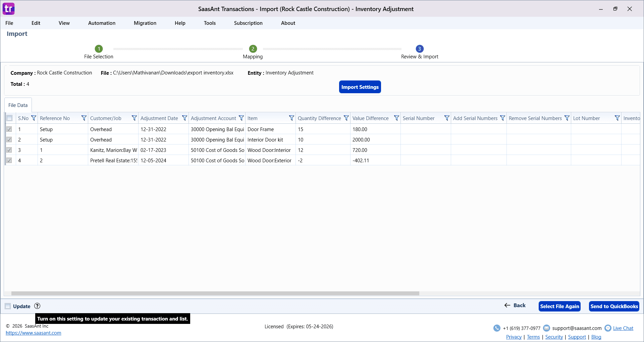
Task: Open the View menu
Action: (x=64, y=23)
